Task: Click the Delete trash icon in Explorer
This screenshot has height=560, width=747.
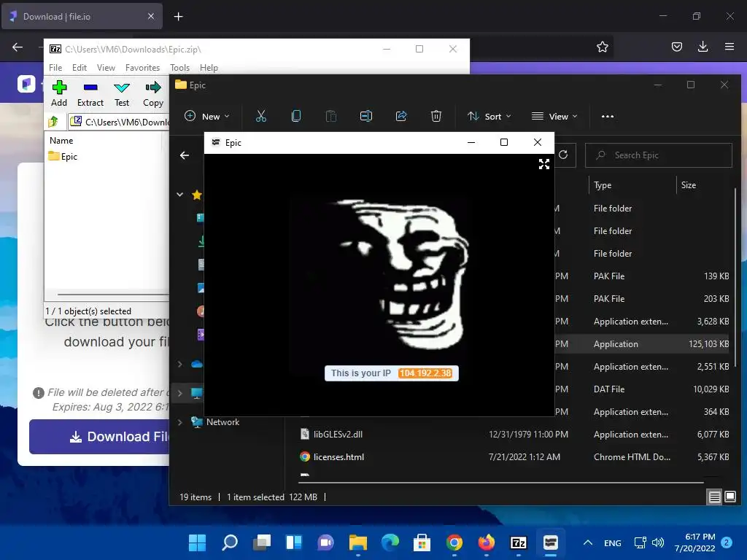Action: (x=436, y=116)
